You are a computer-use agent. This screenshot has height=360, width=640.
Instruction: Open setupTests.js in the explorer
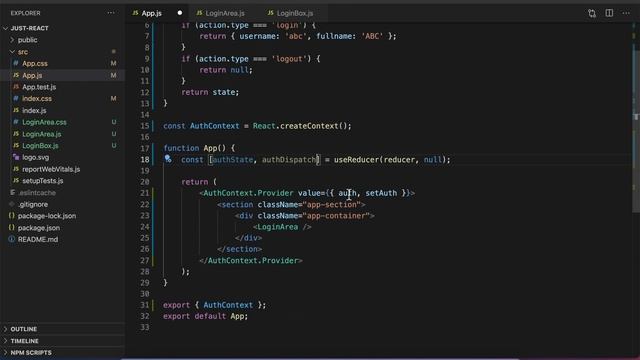[x=42, y=181]
